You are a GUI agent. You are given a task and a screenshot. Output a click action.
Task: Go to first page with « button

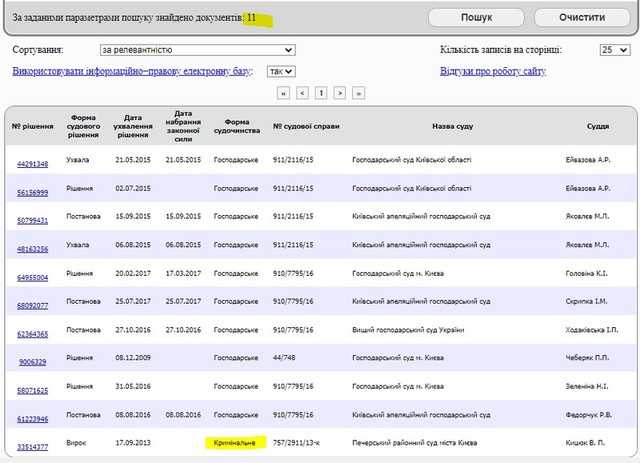pos(283,93)
